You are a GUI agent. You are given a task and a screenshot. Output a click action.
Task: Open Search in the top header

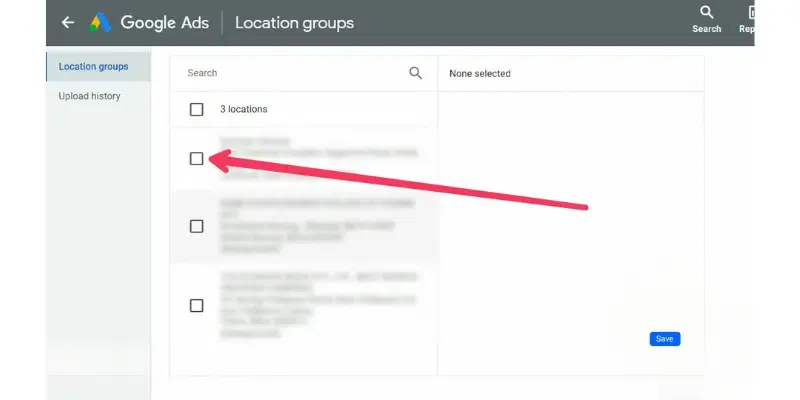pos(706,19)
